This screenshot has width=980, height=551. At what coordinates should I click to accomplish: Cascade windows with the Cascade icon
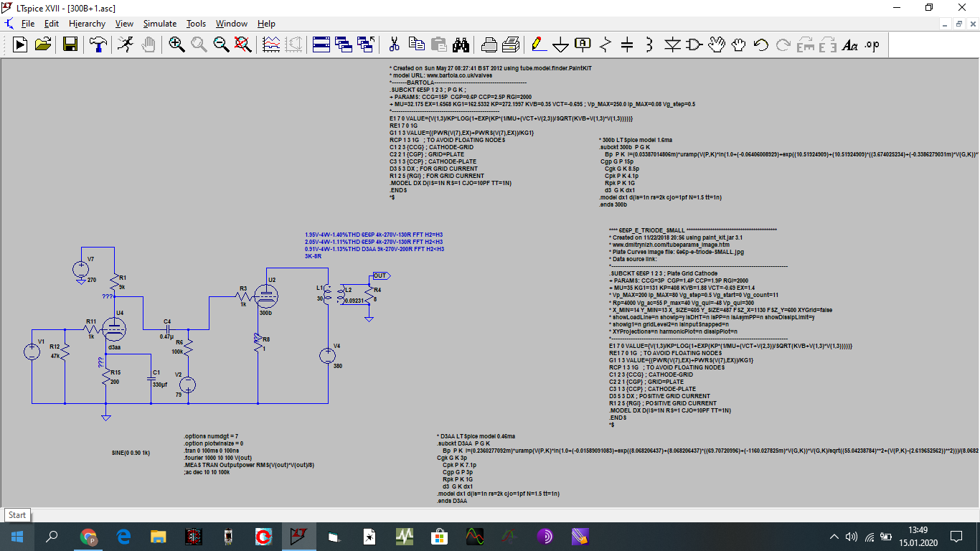(344, 44)
